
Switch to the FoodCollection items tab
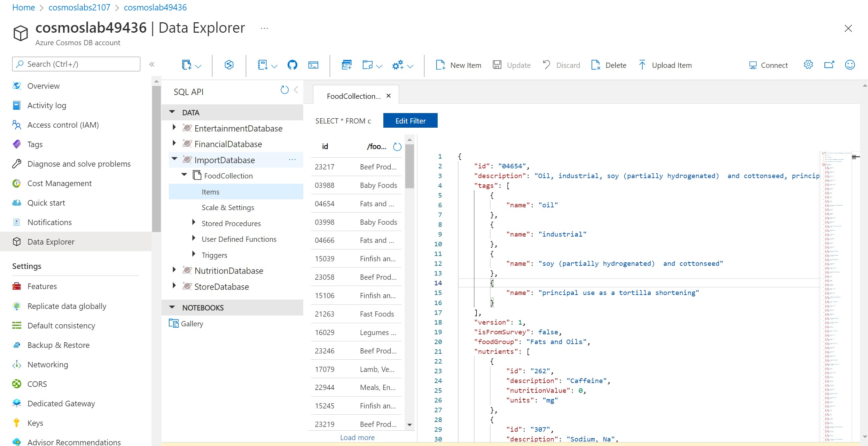click(353, 96)
